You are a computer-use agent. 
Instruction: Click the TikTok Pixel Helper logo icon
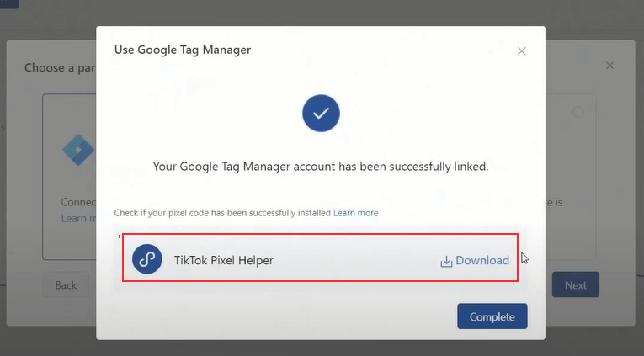[147, 260]
